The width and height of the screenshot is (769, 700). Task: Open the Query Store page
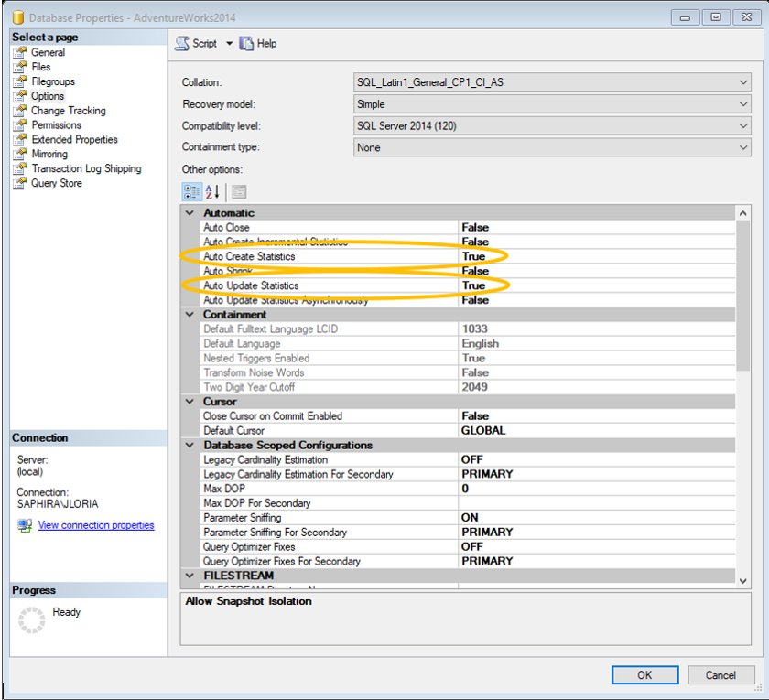[57, 183]
